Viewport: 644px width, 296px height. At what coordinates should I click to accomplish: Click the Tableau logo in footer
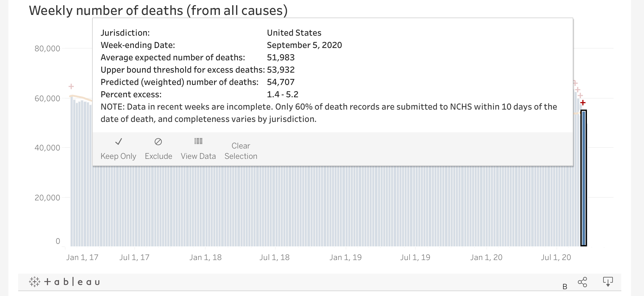(x=64, y=282)
